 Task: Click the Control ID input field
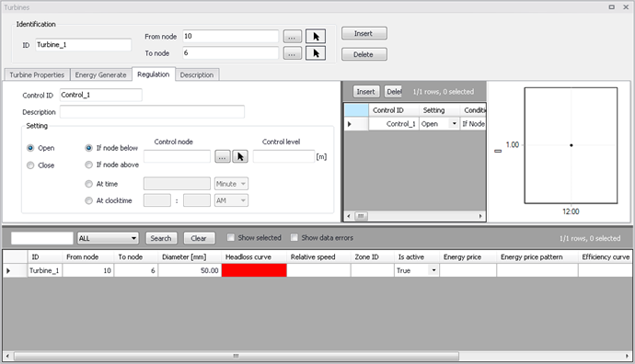[x=101, y=95]
